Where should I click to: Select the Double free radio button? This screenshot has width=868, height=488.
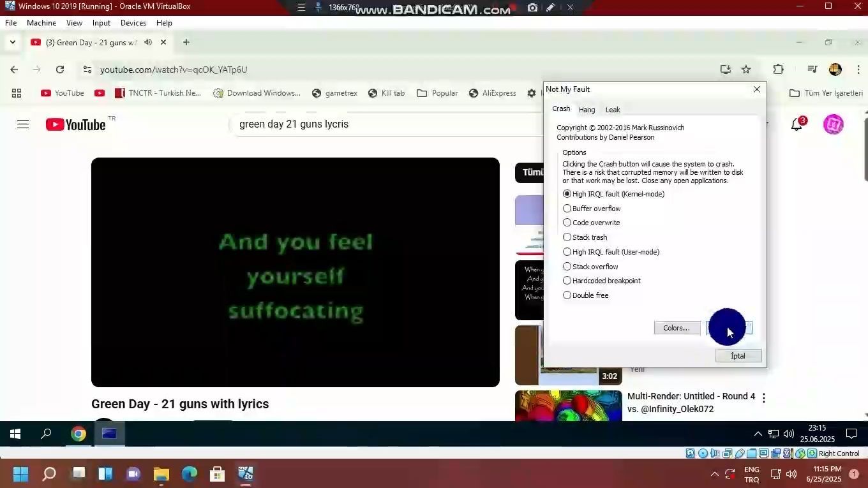click(x=567, y=295)
